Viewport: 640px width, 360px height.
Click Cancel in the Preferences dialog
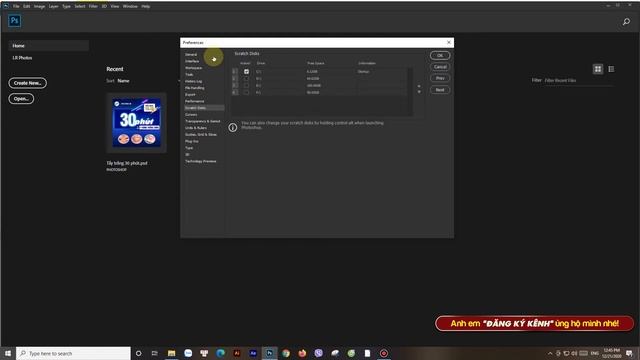click(x=440, y=67)
